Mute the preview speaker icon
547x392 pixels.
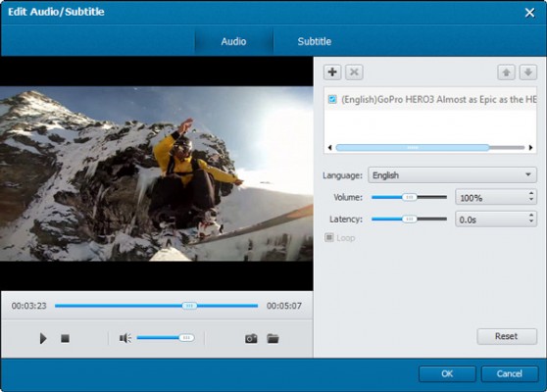click(125, 338)
